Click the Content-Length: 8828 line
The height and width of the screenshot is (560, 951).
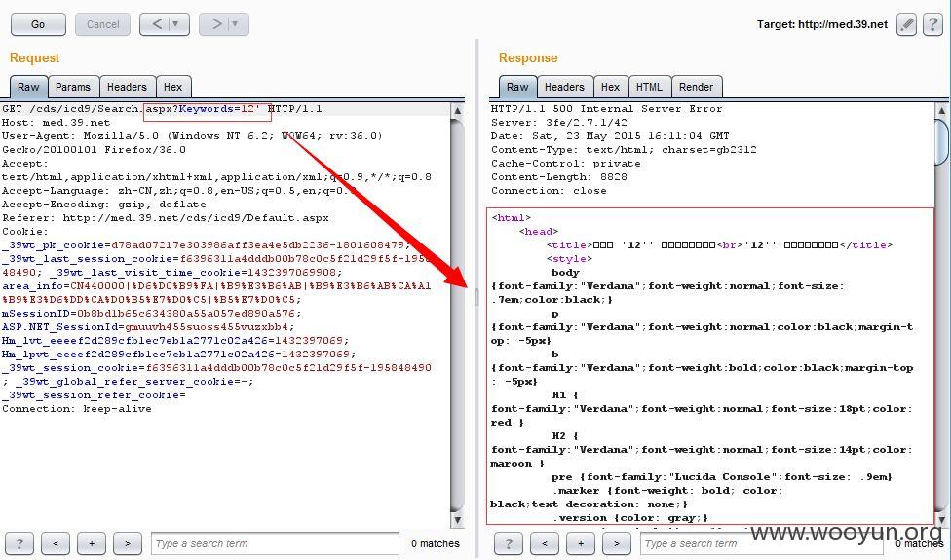tap(559, 177)
